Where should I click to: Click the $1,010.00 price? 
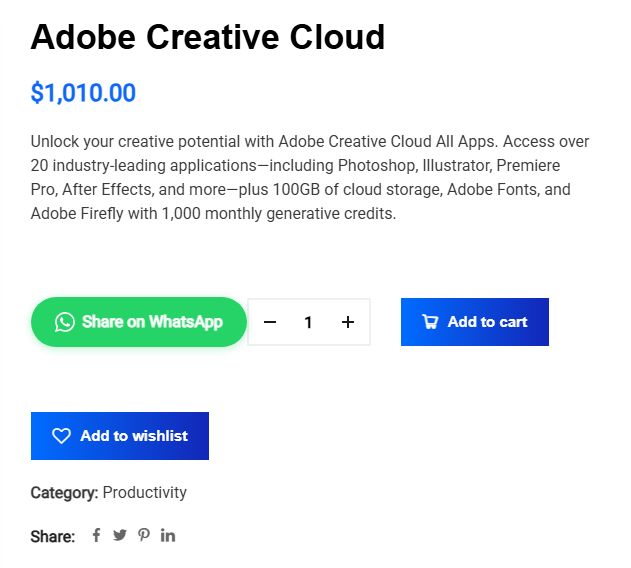pos(83,94)
